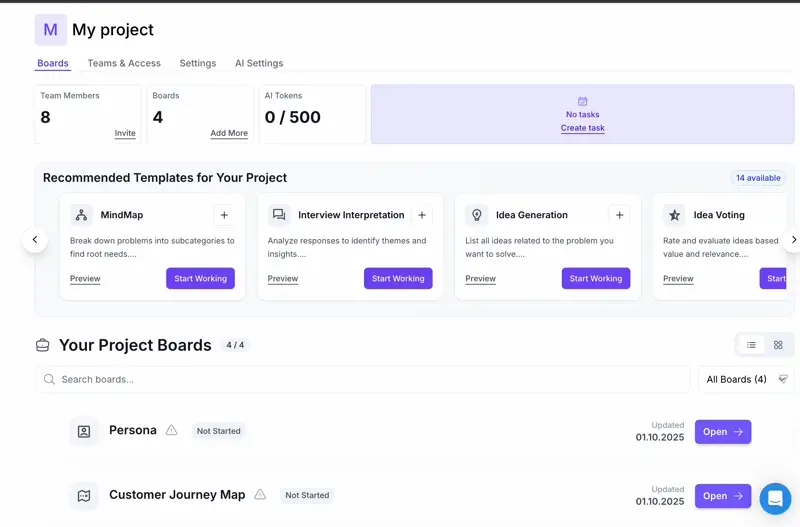Click the warning icon next to Persona
800x527 pixels.
click(171, 430)
